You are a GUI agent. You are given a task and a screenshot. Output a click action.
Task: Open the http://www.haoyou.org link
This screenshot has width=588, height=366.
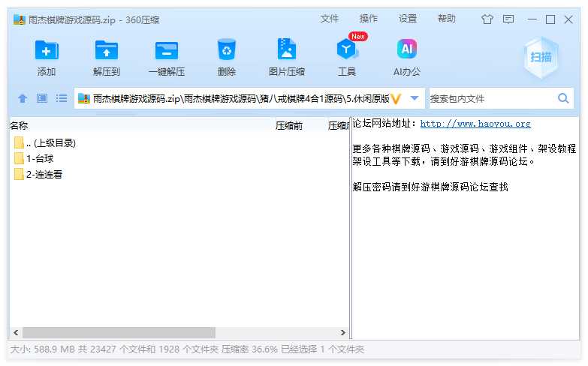click(475, 124)
